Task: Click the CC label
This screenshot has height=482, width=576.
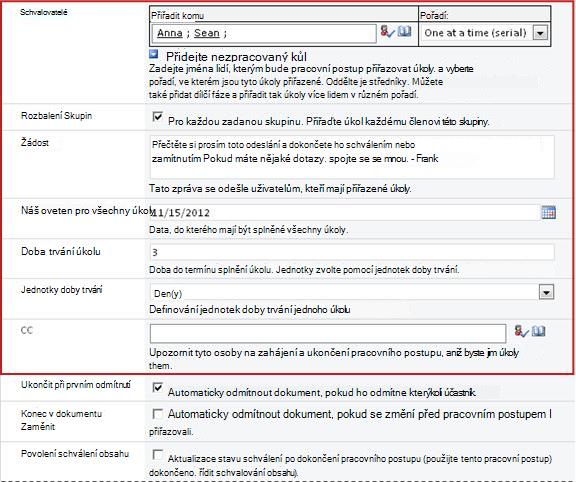Action: 27,330
